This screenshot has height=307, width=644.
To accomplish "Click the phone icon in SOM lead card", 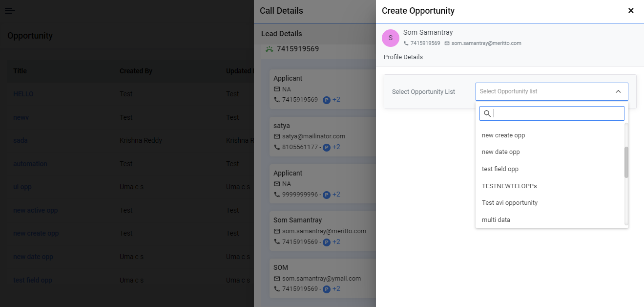I will coord(277,289).
